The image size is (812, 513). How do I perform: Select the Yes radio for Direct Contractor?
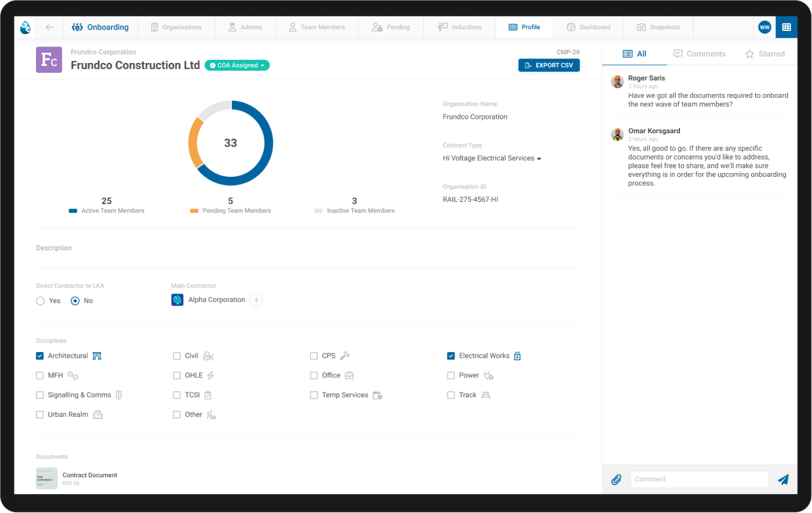coord(40,300)
